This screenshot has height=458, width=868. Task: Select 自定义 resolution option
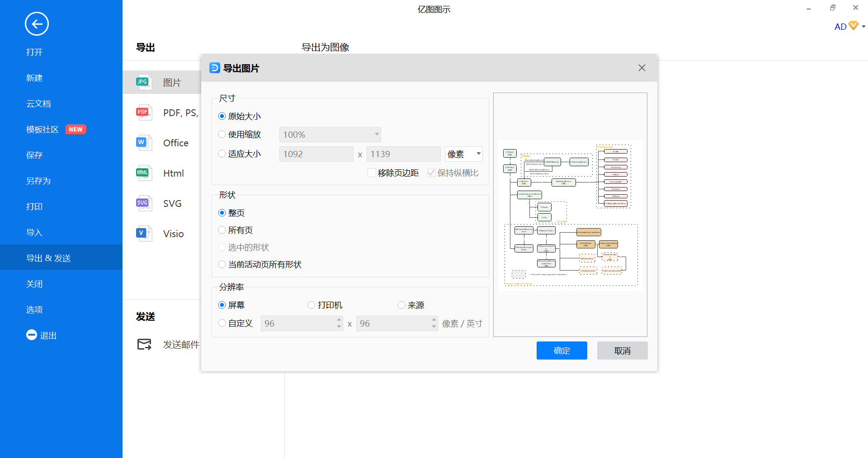pyautogui.click(x=222, y=323)
